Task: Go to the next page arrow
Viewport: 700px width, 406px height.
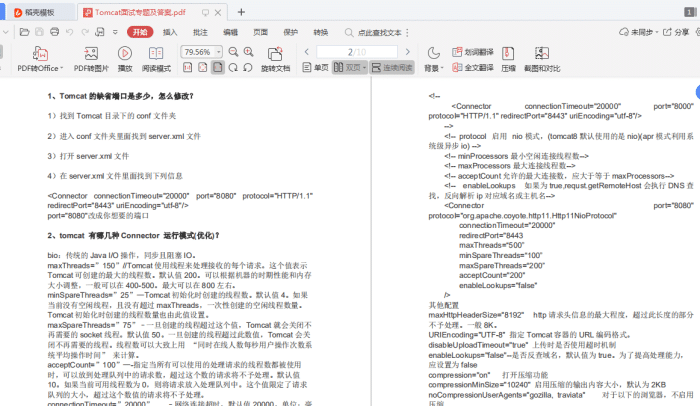Action: 407,52
